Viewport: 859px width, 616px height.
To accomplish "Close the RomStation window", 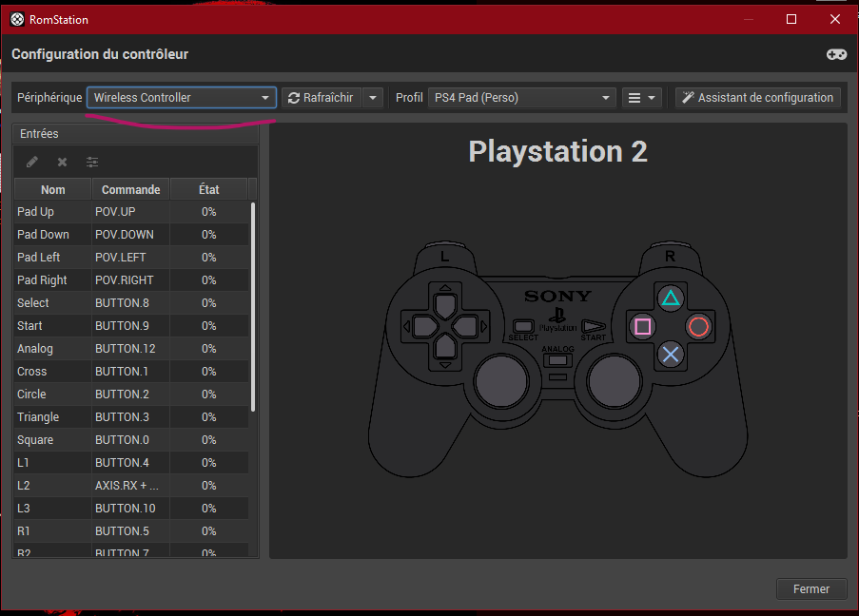I will (835, 19).
